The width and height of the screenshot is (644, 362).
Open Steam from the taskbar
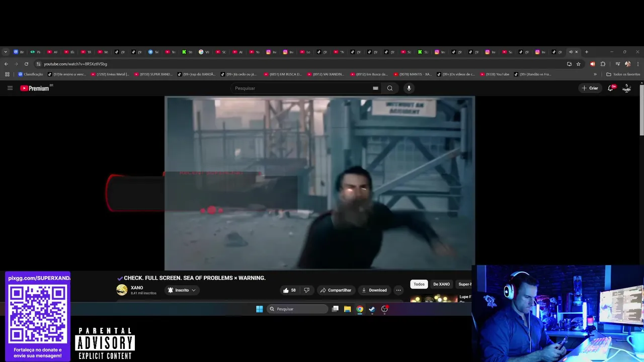(372, 309)
